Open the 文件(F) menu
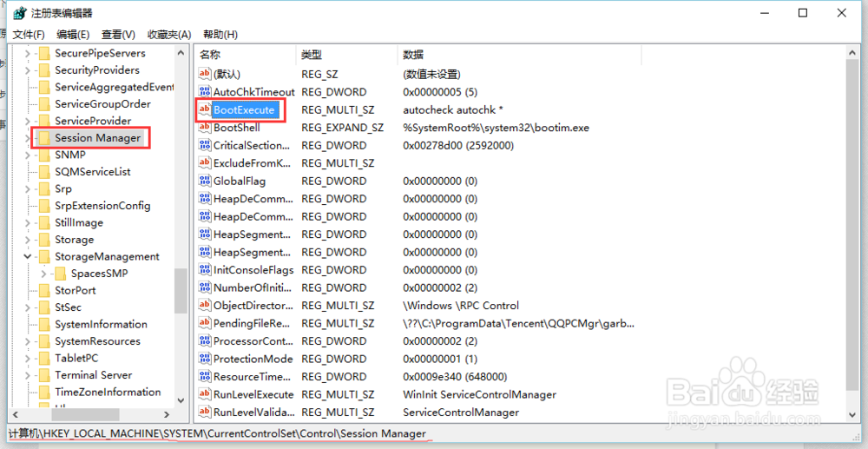 click(x=29, y=35)
